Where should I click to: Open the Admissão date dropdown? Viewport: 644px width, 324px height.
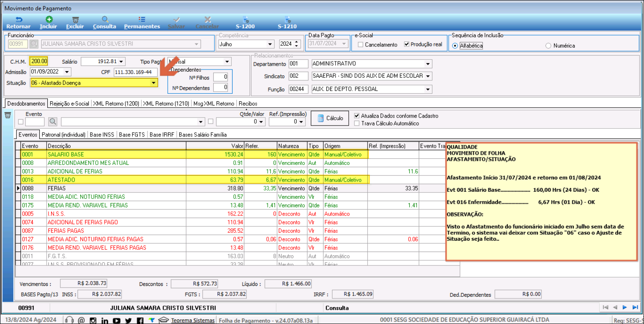coord(67,72)
